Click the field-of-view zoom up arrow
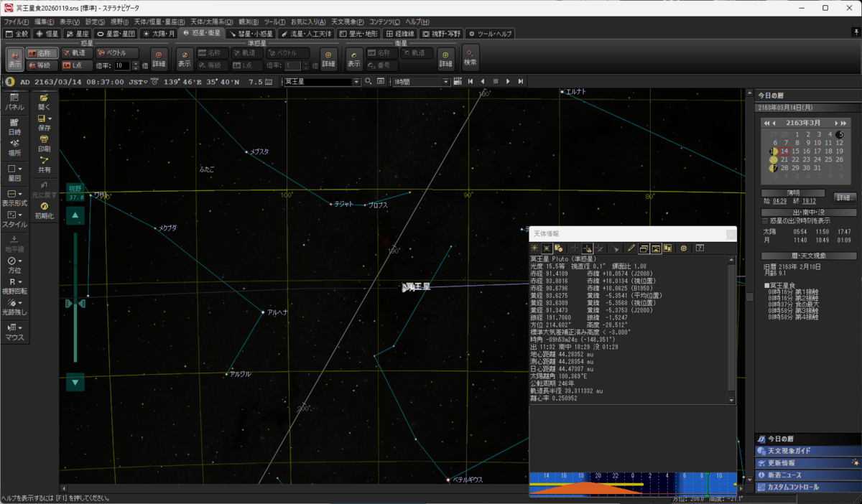Viewport: 862px width, 504px height. (75, 215)
